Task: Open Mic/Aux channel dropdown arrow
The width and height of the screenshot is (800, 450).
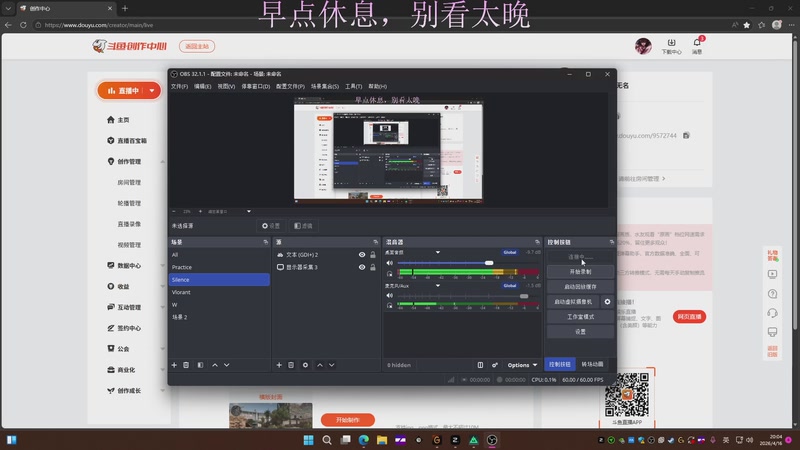Action: tap(438, 285)
